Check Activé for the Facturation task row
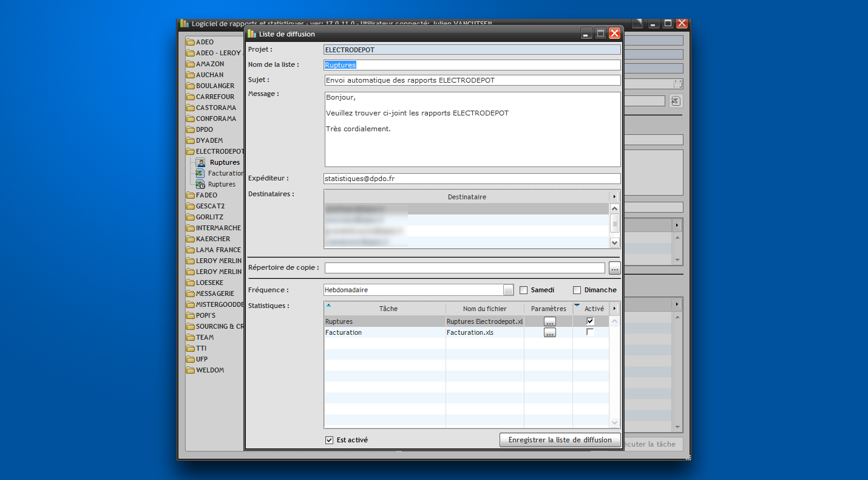868x480 pixels. 590,332
